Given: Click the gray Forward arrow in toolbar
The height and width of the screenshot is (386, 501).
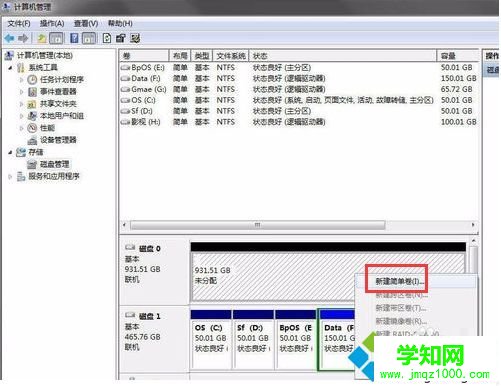Looking at the screenshot, I should (x=23, y=38).
